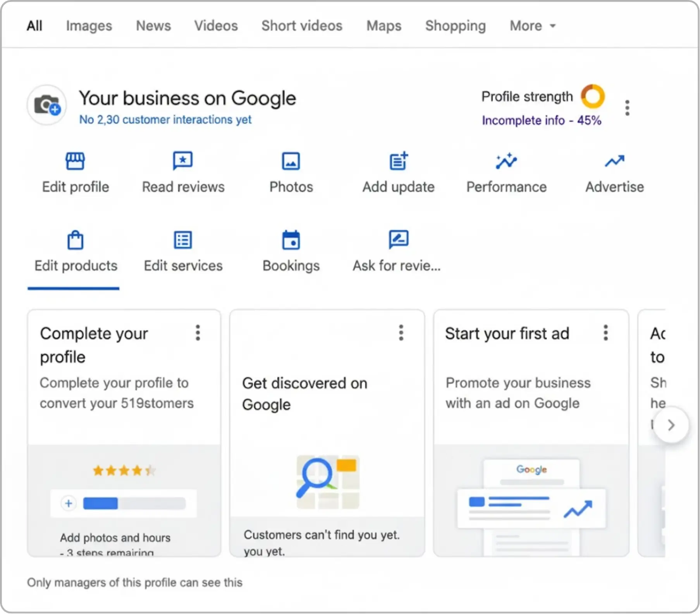
Task: Click Promote your business with an ad text
Action: click(x=518, y=393)
